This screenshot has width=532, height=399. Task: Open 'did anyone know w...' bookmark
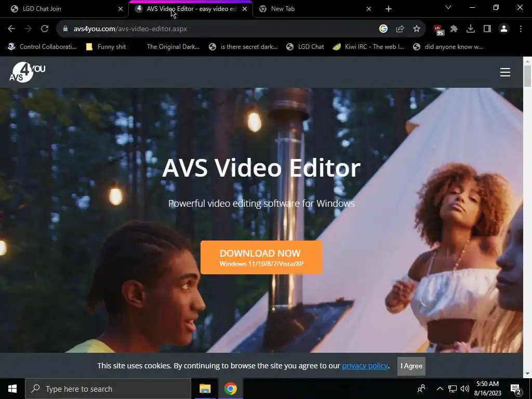click(x=448, y=47)
